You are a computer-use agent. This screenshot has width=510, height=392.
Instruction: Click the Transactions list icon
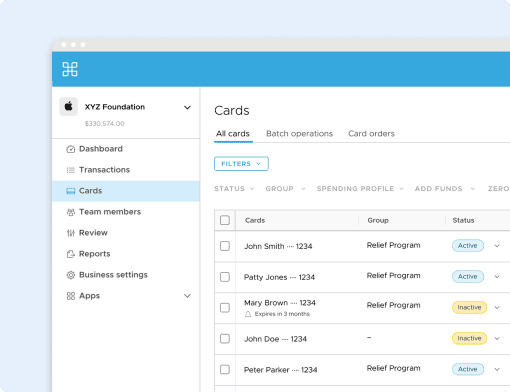71,170
